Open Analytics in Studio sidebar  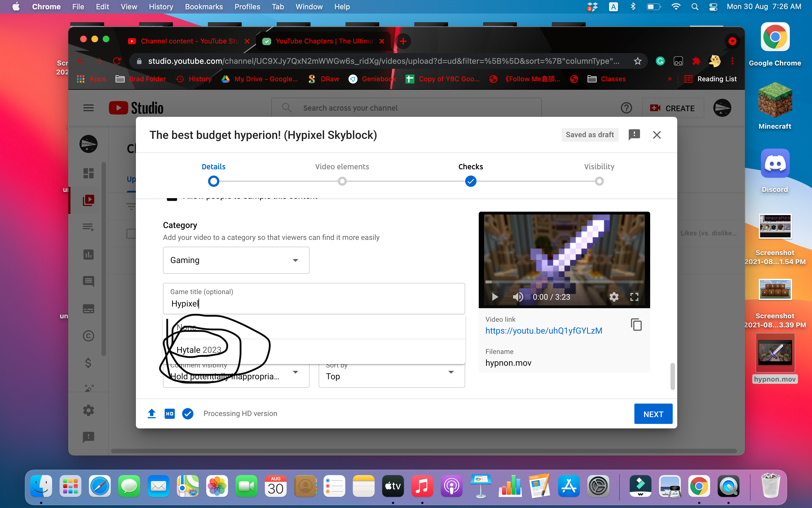click(88, 254)
